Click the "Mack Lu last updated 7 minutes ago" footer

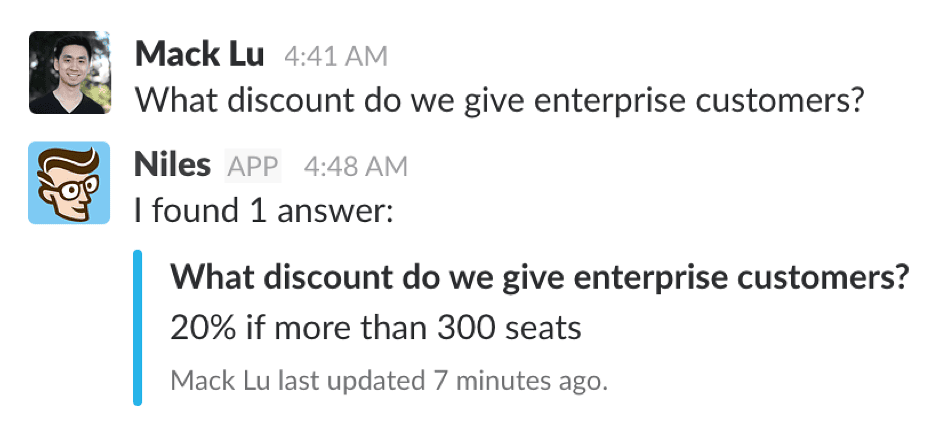(389, 380)
